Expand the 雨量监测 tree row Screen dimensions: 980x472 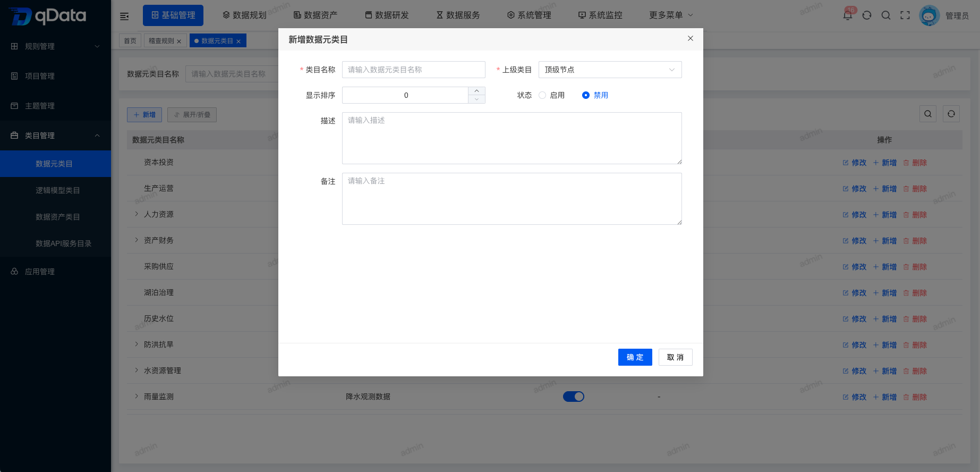pyautogui.click(x=137, y=396)
